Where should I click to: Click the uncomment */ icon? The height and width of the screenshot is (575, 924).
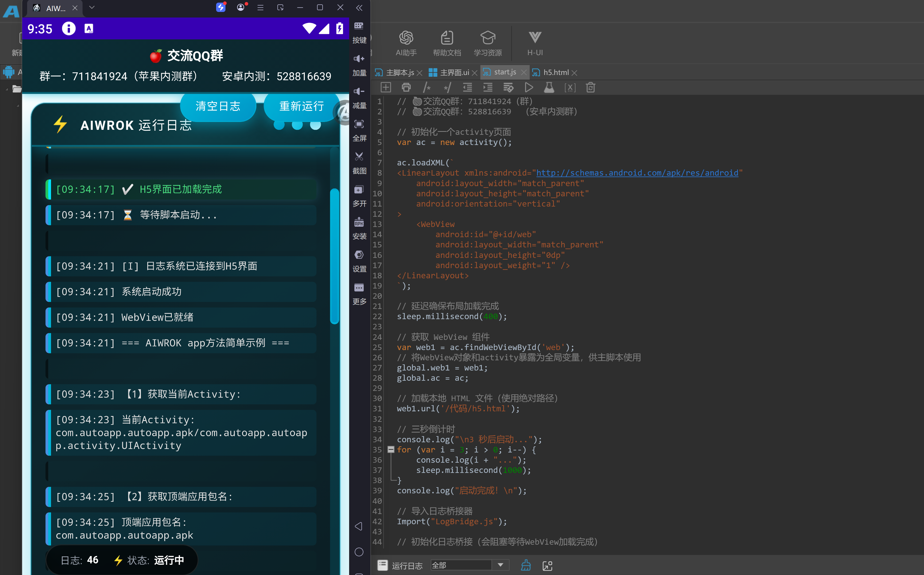[x=447, y=88]
